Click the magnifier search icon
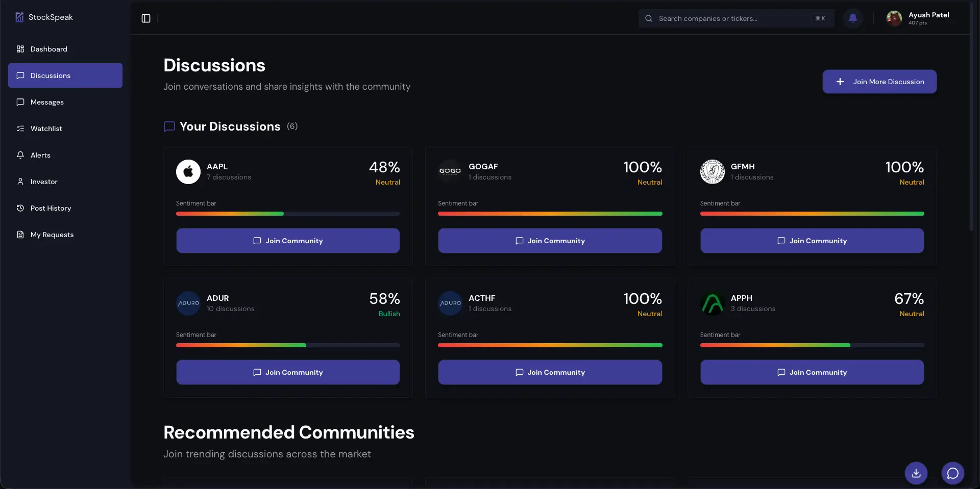 click(x=649, y=18)
